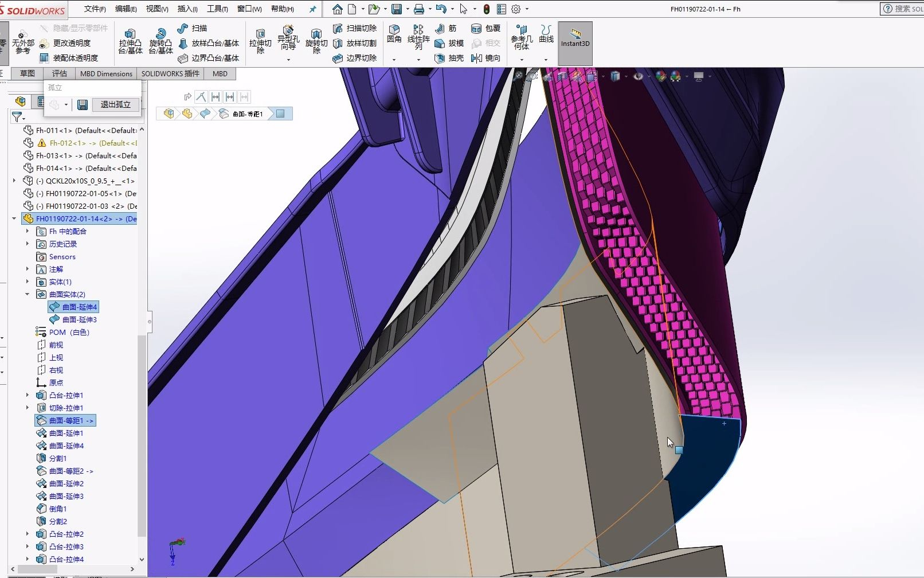
Task: Expand the QCKL20x10S component node
Action: click(x=14, y=181)
